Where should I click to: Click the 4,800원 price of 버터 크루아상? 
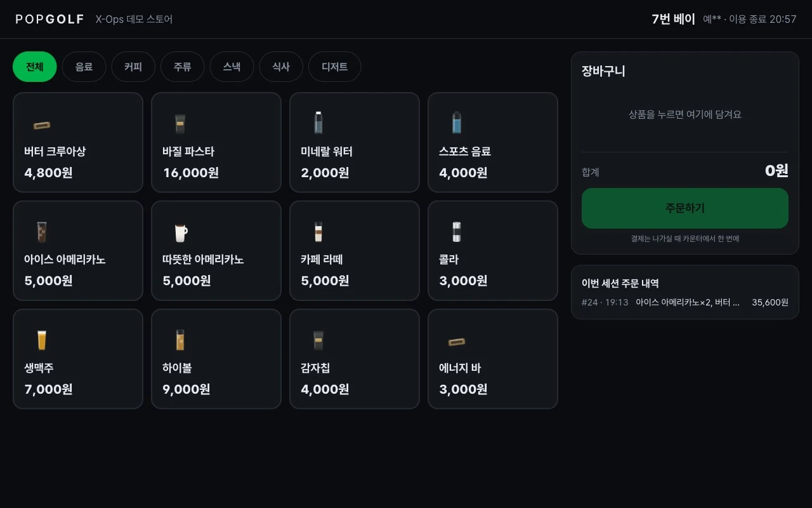coord(49,173)
